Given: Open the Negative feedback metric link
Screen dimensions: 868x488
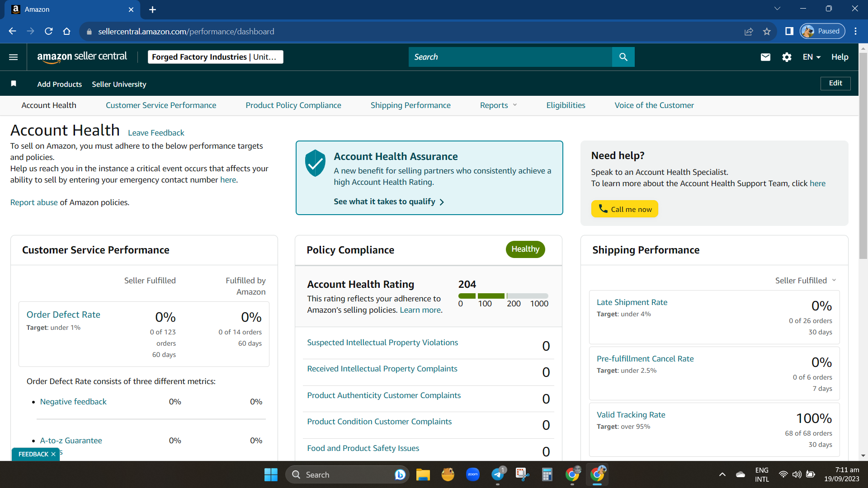Looking at the screenshot, I should pyautogui.click(x=73, y=402).
